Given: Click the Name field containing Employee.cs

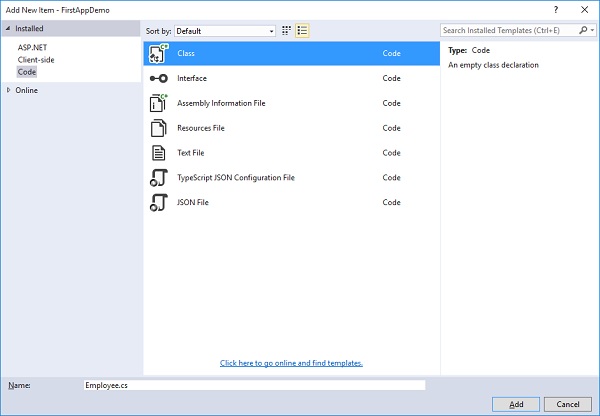Looking at the screenshot, I should click(255, 384).
